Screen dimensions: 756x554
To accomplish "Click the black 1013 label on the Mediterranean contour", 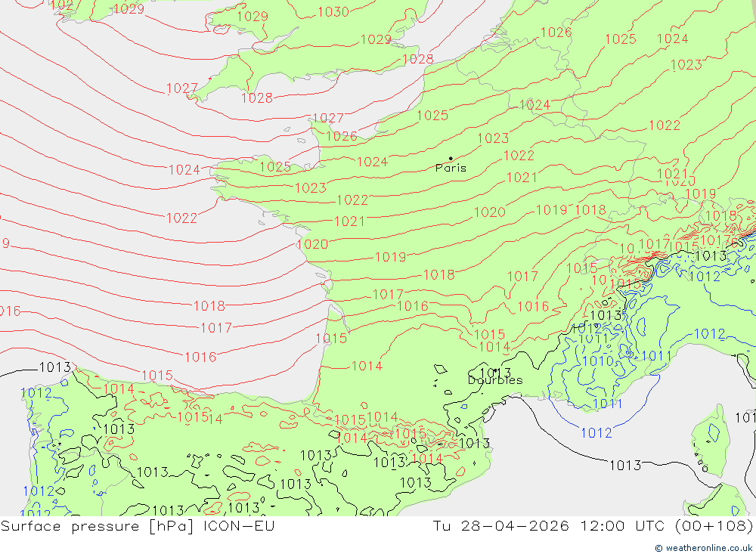I will point(625,466).
